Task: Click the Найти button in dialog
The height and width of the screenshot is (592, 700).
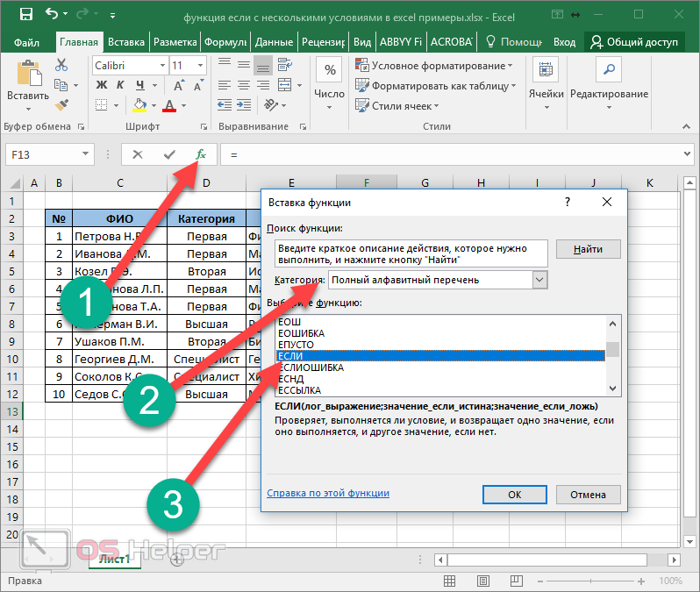Action: pyautogui.click(x=588, y=249)
